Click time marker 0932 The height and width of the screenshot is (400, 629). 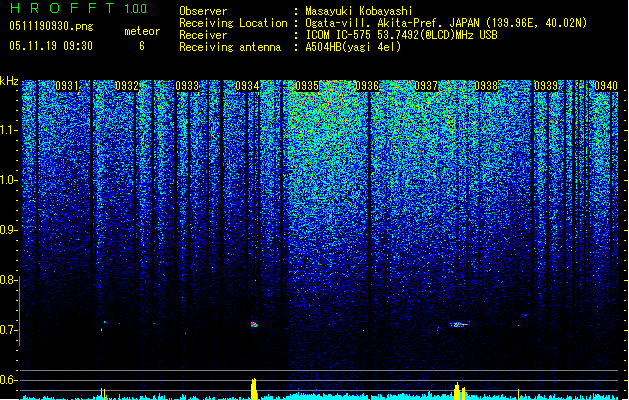[127, 86]
